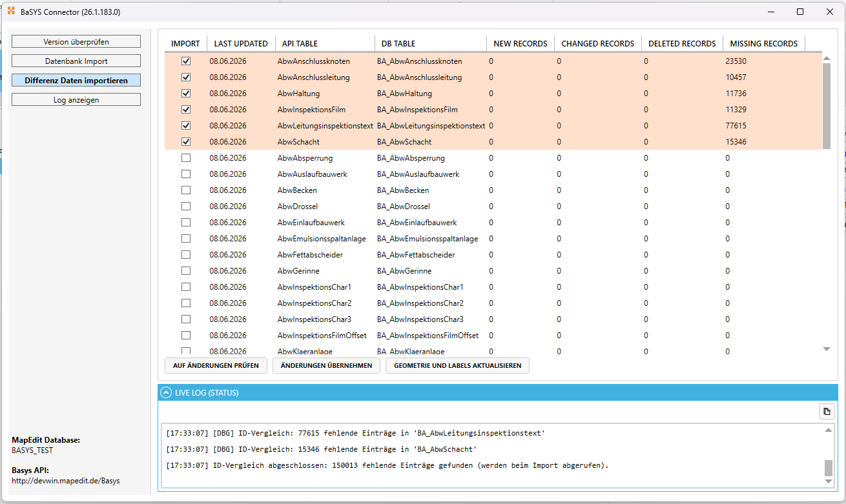846x504 pixels.
Task: Check import for AbwAuslaufbauwerk
Action: 186,174
